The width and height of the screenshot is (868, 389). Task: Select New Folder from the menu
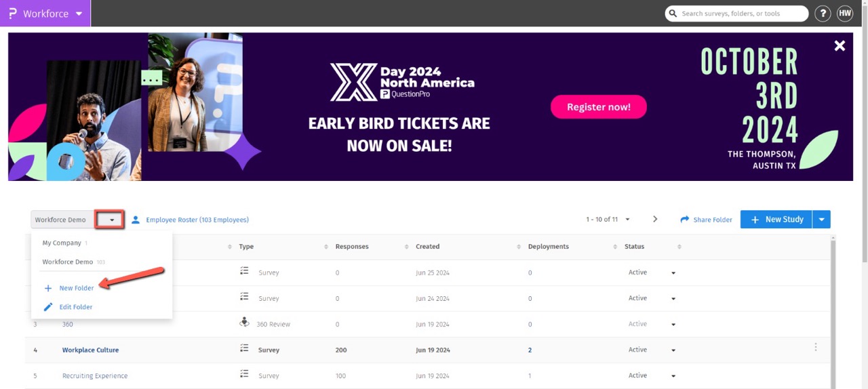[x=76, y=288]
